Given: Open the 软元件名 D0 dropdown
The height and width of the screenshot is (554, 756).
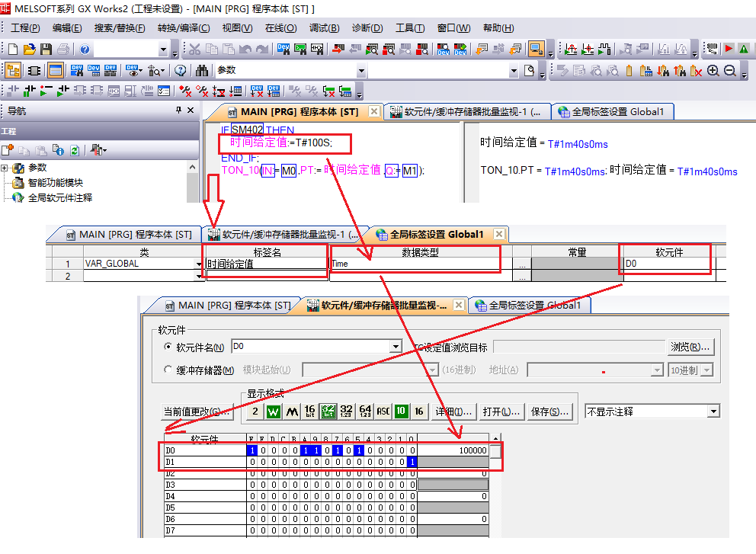Looking at the screenshot, I should point(395,347).
